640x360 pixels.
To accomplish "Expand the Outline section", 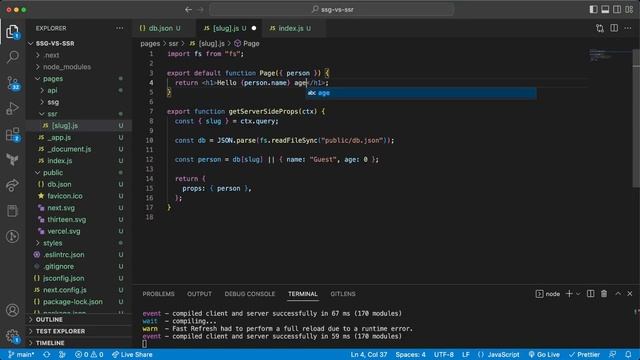I will pyautogui.click(x=79, y=320).
